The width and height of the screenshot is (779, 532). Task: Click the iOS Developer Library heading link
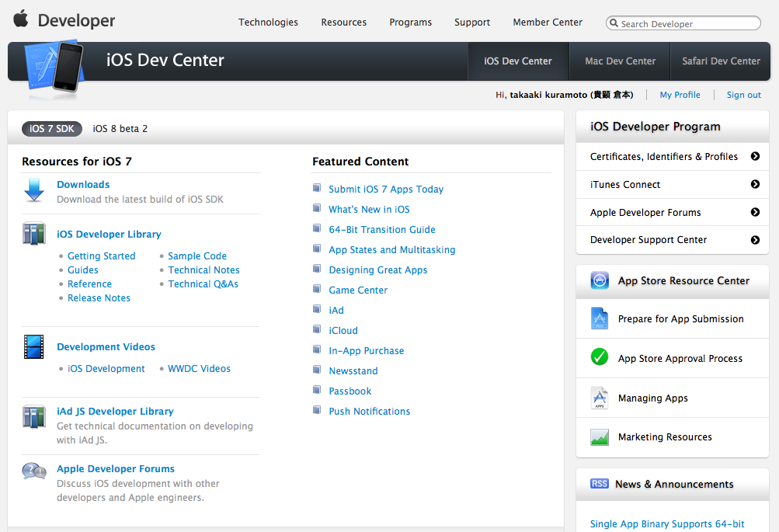pos(109,234)
